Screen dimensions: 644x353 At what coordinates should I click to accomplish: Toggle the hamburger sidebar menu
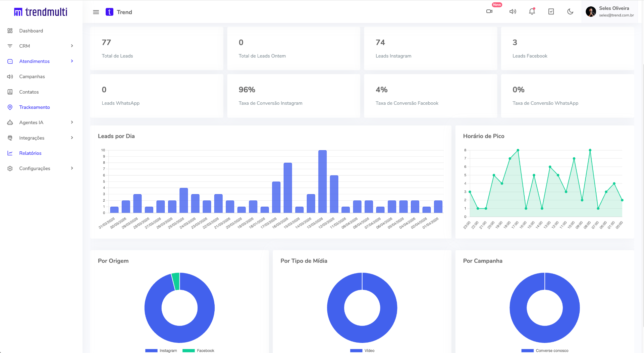tap(96, 12)
